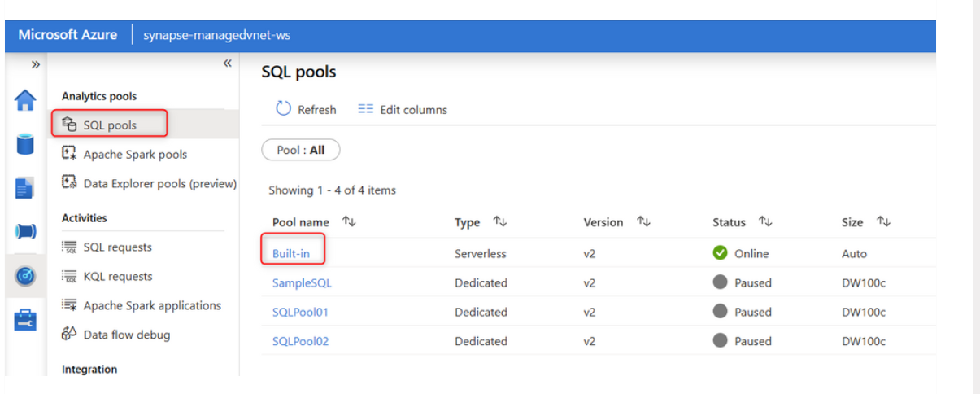Click the Refresh circular arrow icon
The image size is (980, 394).
point(283,108)
